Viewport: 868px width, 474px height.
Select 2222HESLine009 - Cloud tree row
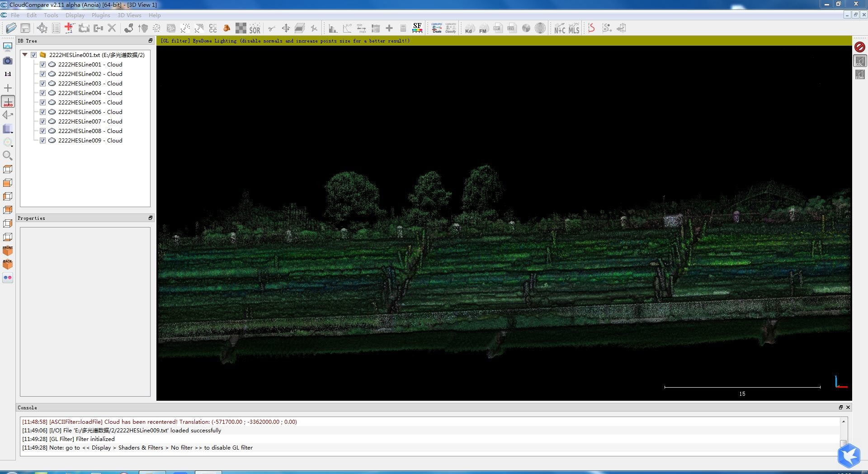pyautogui.click(x=85, y=140)
